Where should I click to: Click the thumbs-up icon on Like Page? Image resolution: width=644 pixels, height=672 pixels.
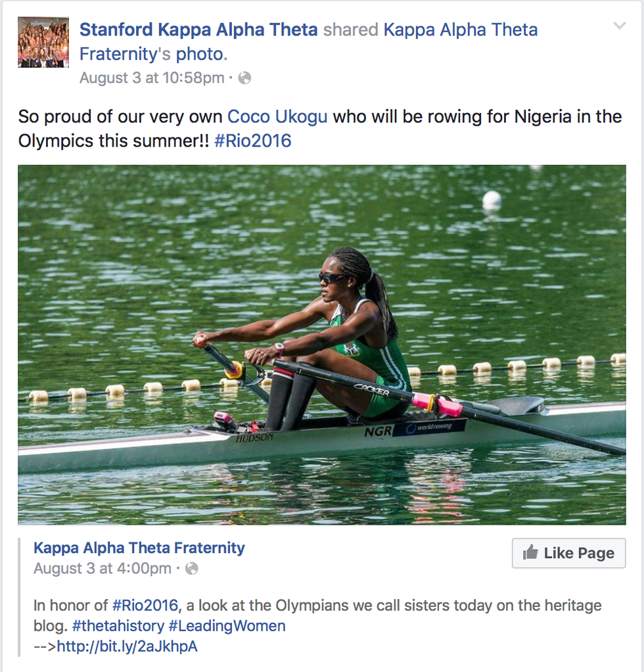coord(530,553)
